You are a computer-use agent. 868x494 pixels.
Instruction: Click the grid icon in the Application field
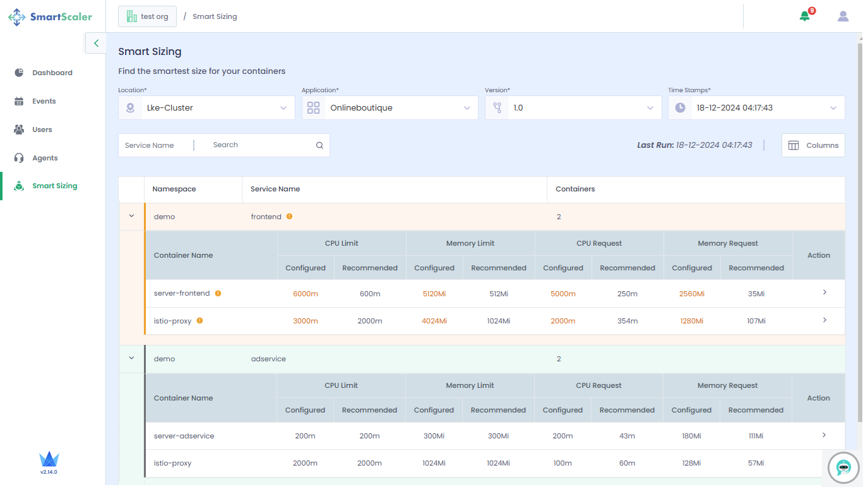pyautogui.click(x=314, y=108)
